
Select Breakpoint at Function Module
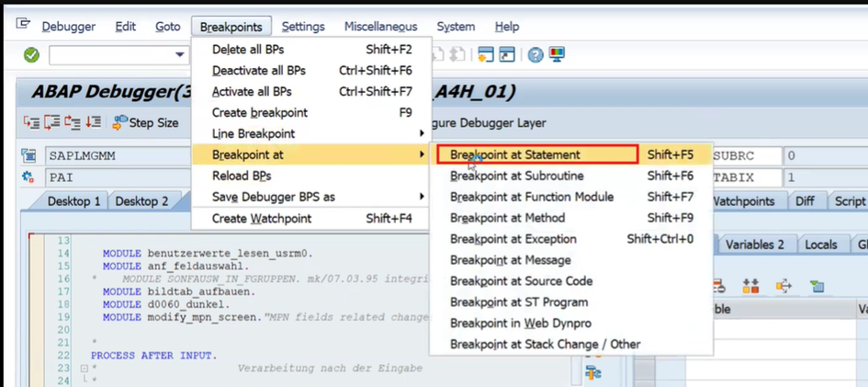[570, 197]
